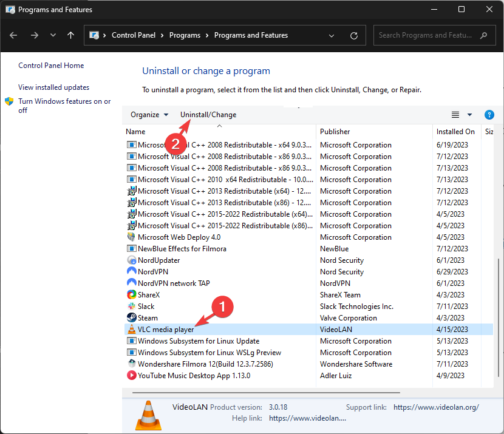Open help via the question mark icon
Viewport: 504px width, 434px height.
pos(489,115)
